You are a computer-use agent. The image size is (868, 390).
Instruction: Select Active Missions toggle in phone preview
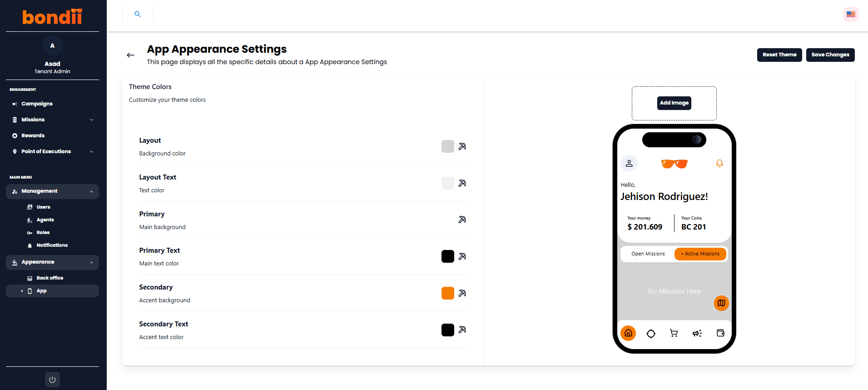(x=700, y=254)
